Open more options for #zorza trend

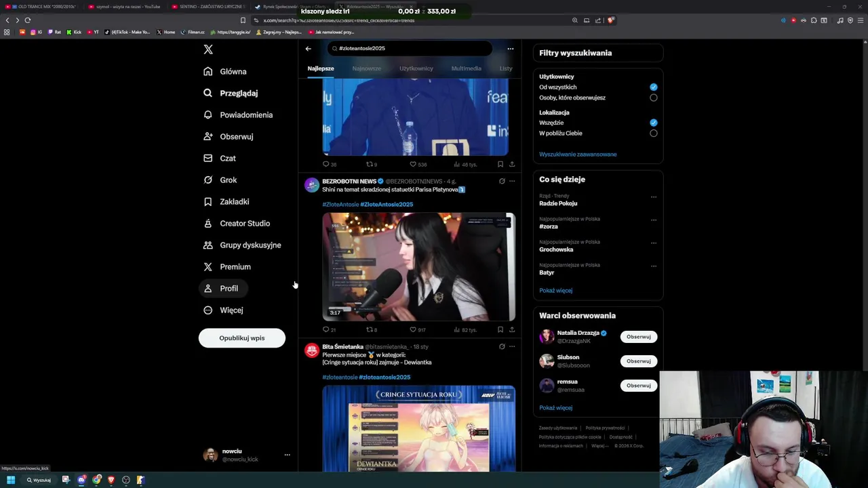[x=654, y=220]
